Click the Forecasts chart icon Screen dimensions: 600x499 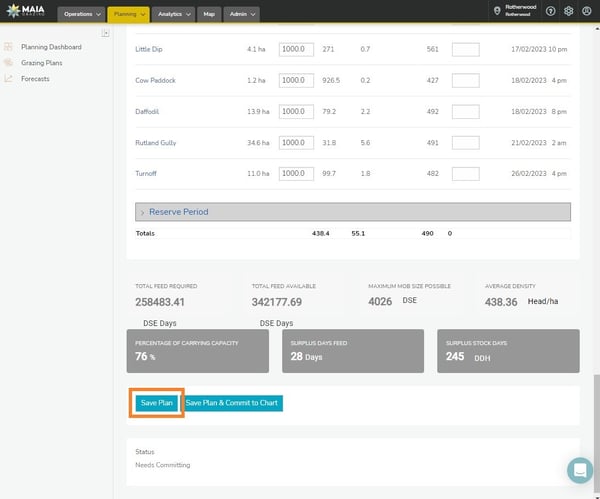9,79
